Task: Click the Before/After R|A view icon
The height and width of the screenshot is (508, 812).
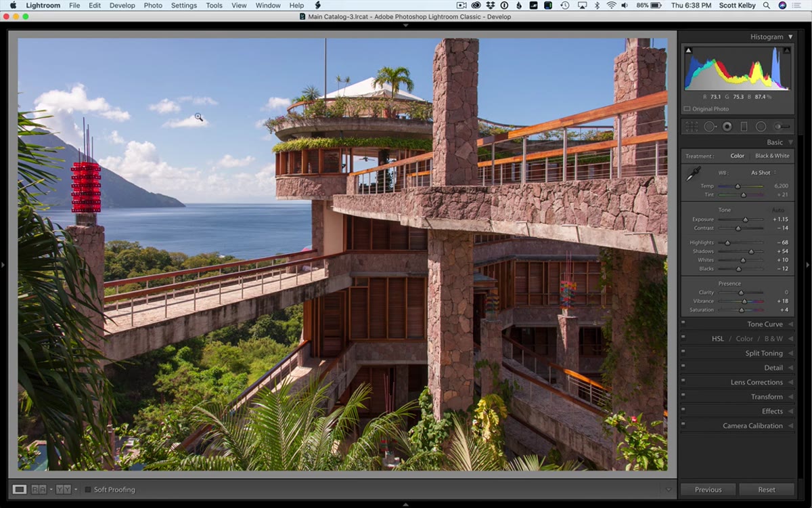Action: (x=39, y=489)
